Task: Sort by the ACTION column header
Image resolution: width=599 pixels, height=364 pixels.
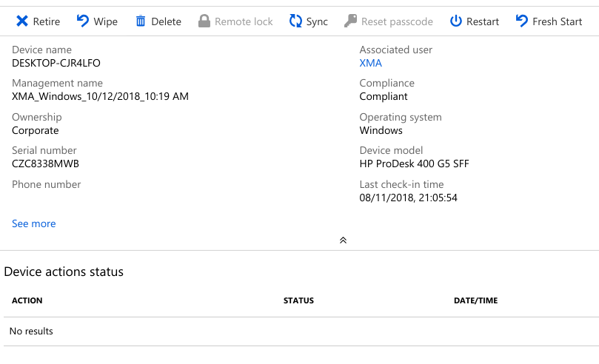Action: pos(27,300)
